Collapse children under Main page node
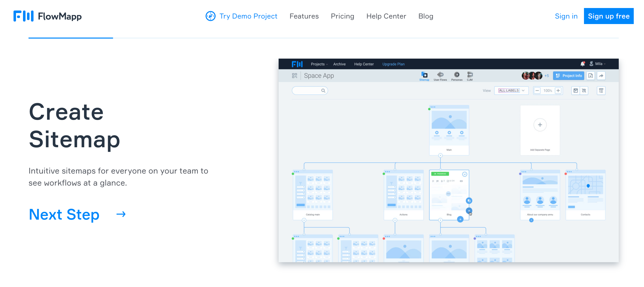The width and height of the screenshot is (644, 287). click(x=440, y=156)
